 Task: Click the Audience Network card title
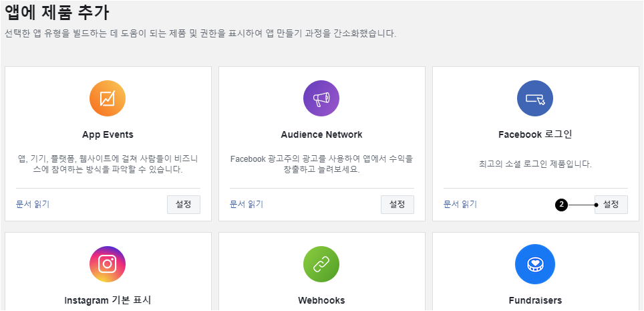click(321, 134)
